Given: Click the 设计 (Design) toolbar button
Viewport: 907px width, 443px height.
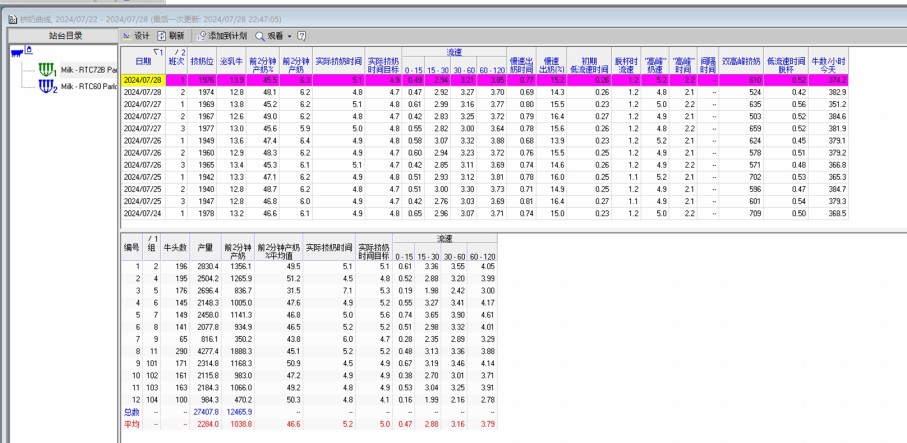Looking at the screenshot, I should pos(135,35).
